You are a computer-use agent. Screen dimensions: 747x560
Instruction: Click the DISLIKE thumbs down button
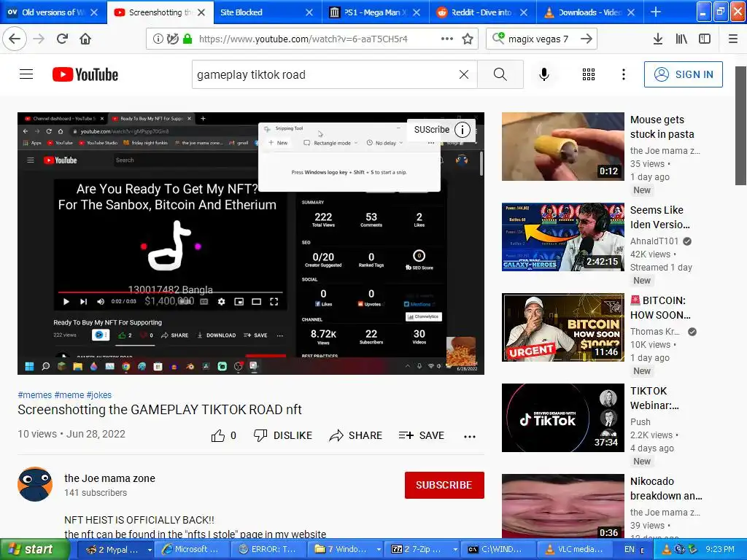[x=282, y=435]
